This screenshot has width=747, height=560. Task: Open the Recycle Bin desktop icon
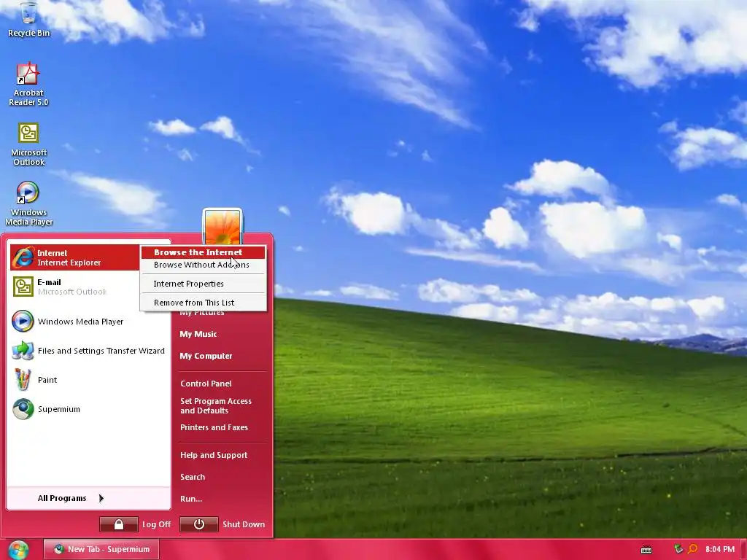28,19
